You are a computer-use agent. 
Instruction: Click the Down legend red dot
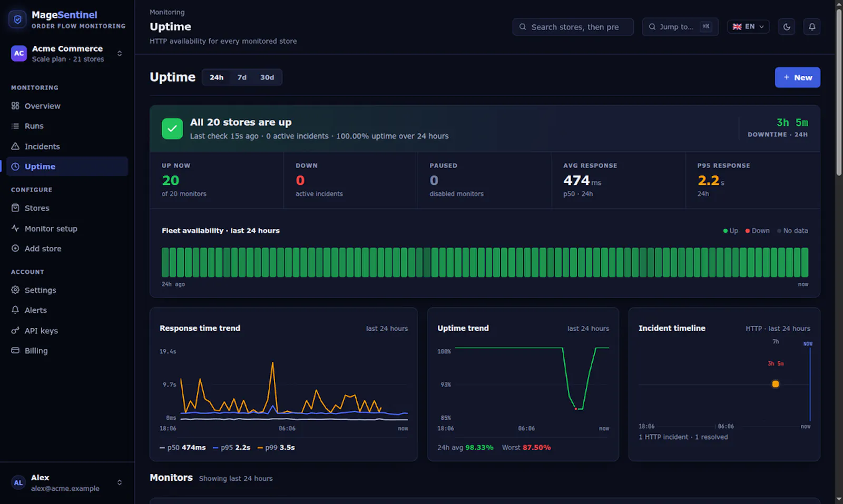click(747, 231)
